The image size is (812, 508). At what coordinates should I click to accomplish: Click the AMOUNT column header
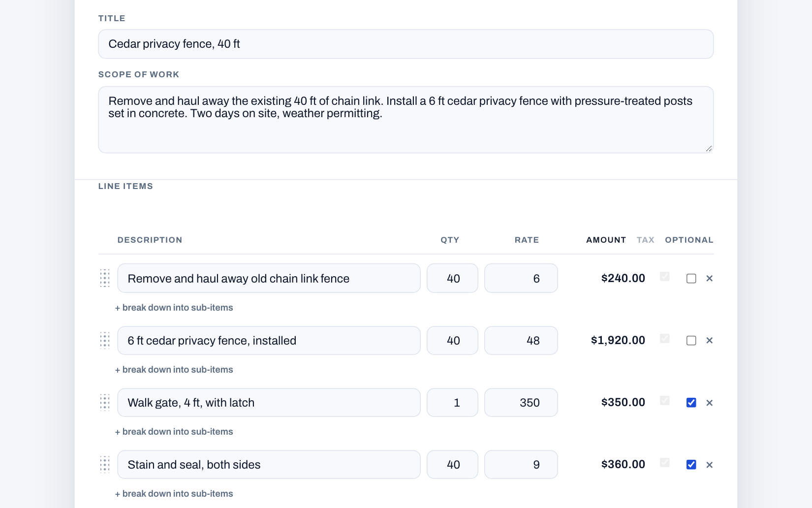(606, 240)
